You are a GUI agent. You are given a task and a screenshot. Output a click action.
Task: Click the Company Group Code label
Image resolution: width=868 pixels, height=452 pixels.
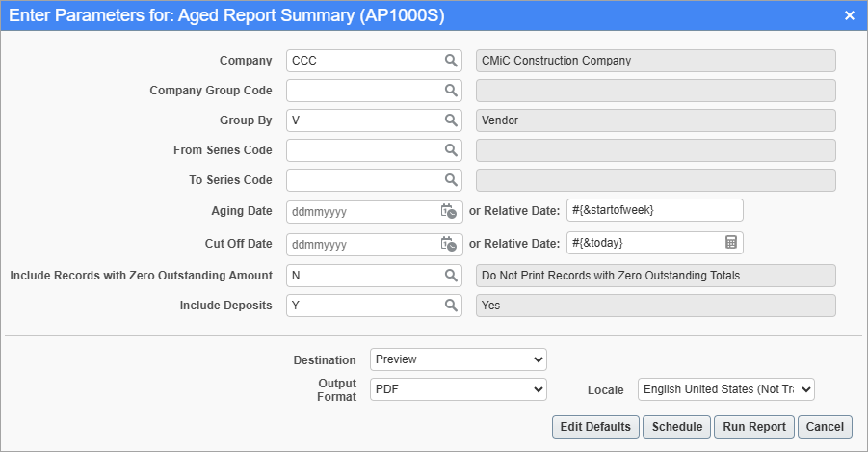click(x=211, y=91)
